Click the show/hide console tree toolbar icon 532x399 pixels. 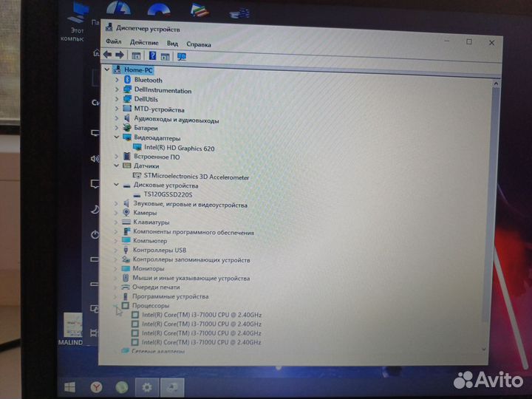tap(136, 55)
